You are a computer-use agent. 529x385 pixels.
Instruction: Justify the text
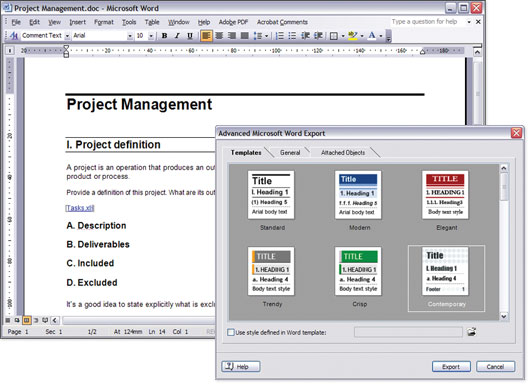click(x=245, y=35)
